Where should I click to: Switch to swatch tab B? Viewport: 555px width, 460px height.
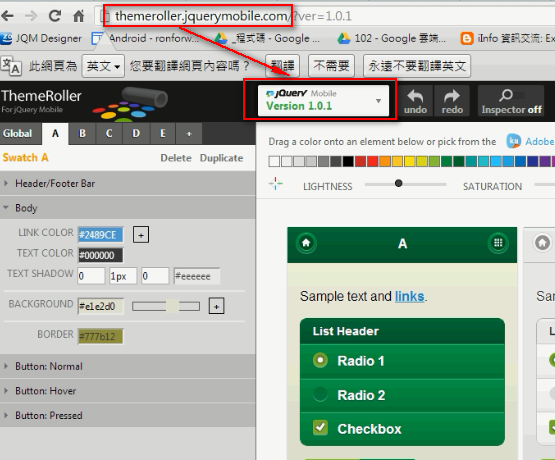(82, 133)
